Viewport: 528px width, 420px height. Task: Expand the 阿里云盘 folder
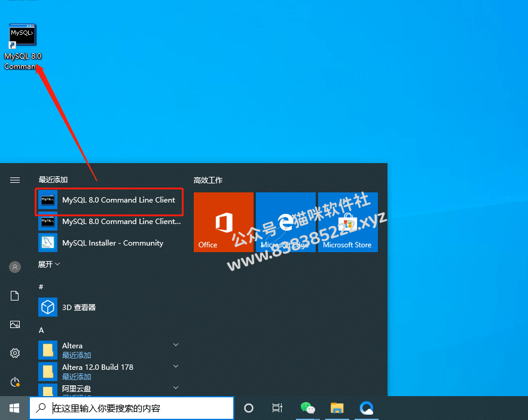point(175,388)
